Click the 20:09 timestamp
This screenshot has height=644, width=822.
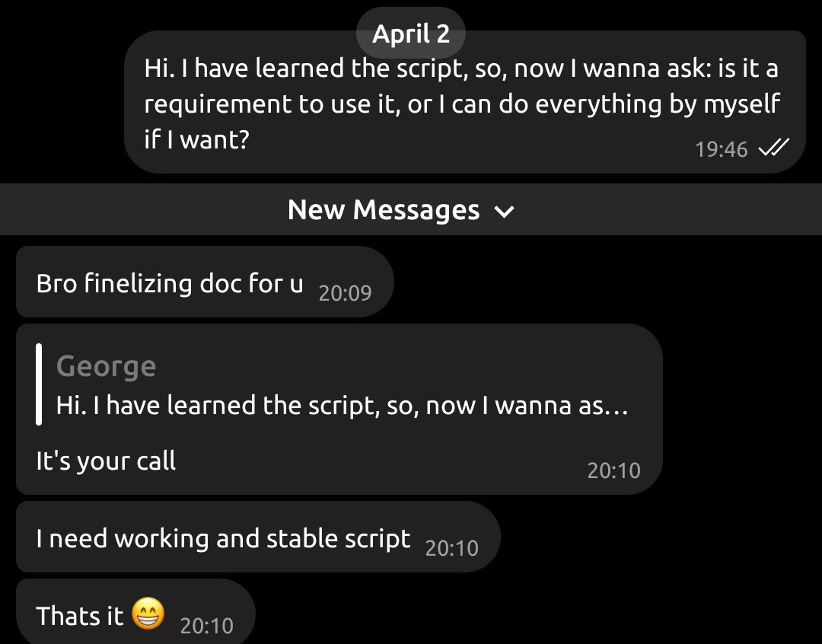[345, 292]
